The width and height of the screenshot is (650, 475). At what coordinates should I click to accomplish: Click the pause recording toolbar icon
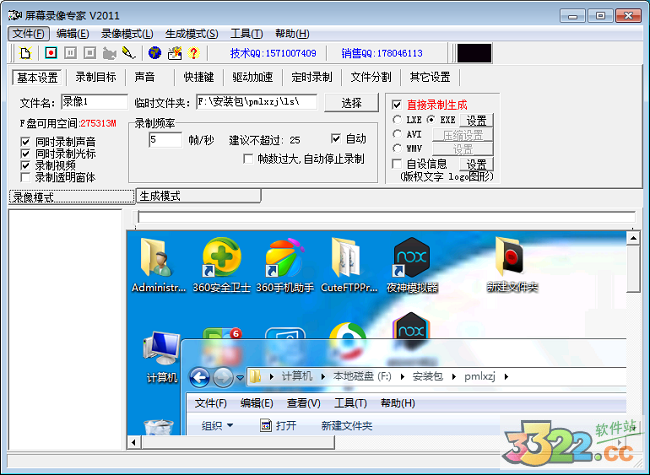70,53
